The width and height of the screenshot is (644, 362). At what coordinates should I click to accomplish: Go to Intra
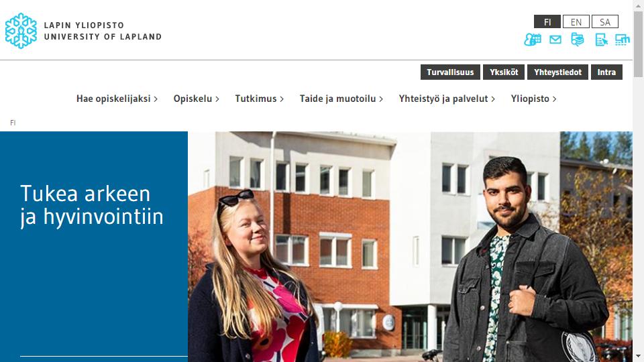click(x=606, y=72)
